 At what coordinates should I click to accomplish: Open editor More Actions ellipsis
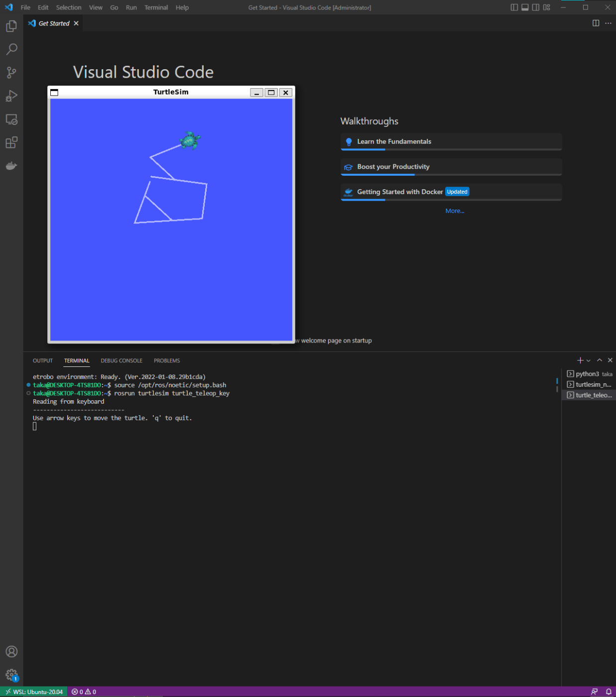click(608, 23)
